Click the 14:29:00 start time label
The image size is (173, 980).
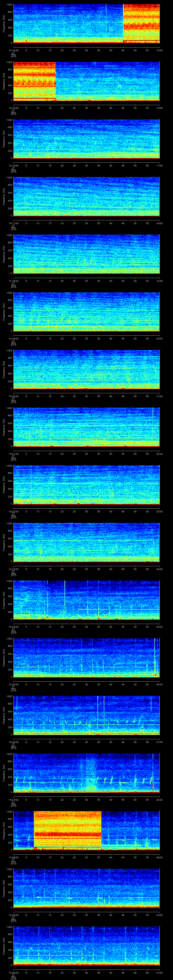click(x=13, y=915)
